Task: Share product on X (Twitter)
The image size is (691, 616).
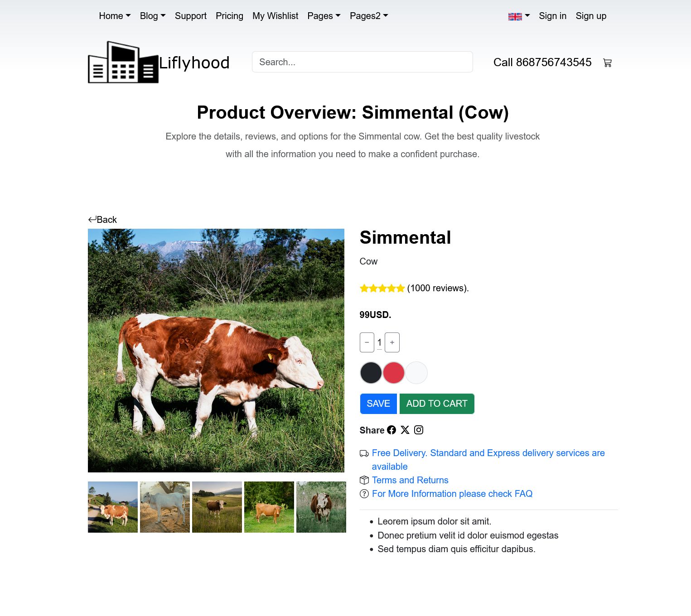Action: click(x=405, y=430)
